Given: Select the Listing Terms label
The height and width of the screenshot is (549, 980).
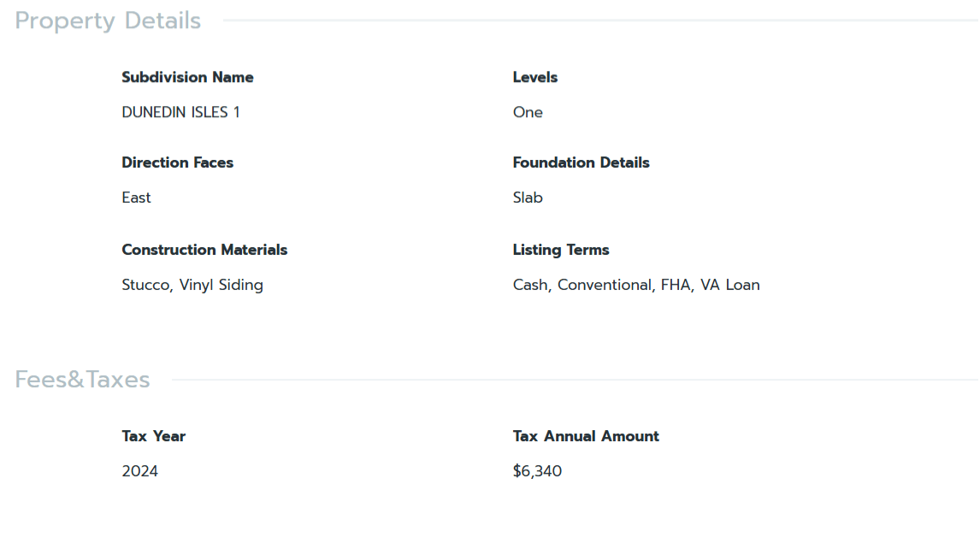Looking at the screenshot, I should coord(561,250).
